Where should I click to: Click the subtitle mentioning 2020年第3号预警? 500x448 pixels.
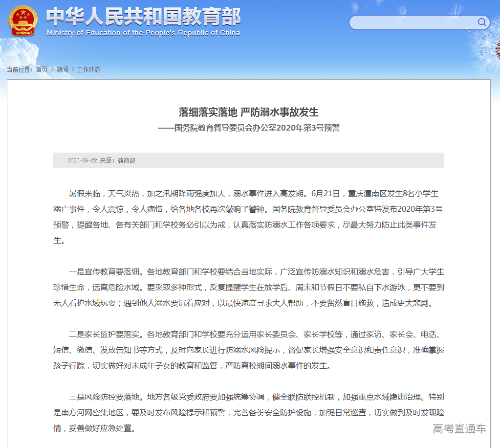tap(248, 128)
